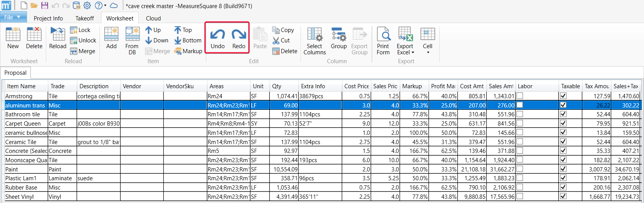Toggle Taxable checkbox for Plastic Lam1 row
This screenshot has width=644, height=203.
coord(563,178)
